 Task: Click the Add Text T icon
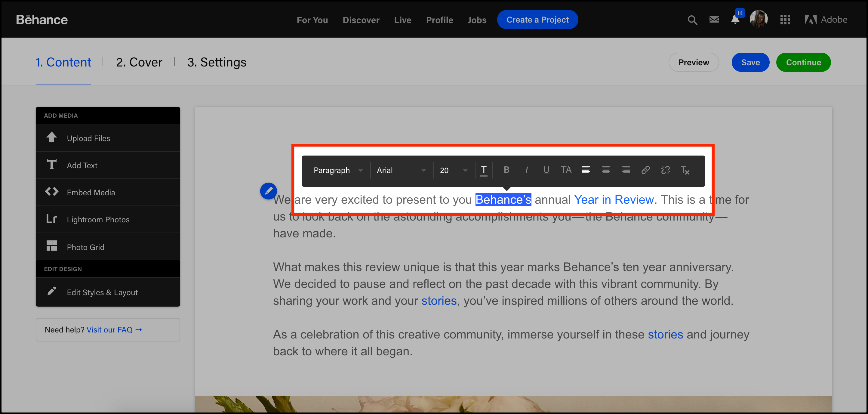coord(51,164)
